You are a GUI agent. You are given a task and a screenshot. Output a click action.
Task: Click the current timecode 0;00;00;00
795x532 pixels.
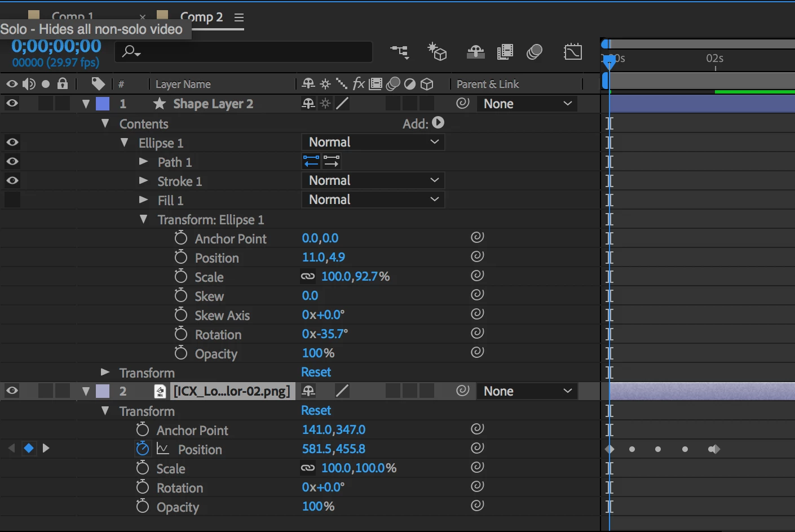click(56, 46)
